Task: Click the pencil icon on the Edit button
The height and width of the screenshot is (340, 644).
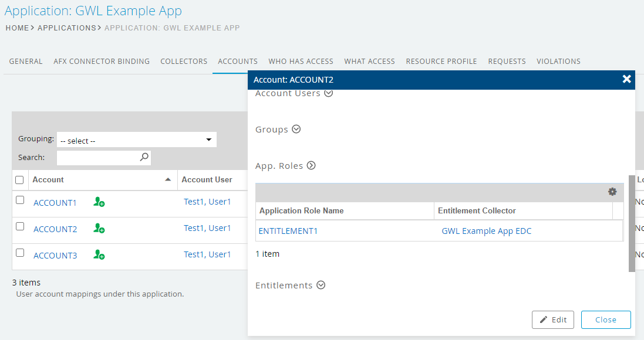Action: (544, 319)
